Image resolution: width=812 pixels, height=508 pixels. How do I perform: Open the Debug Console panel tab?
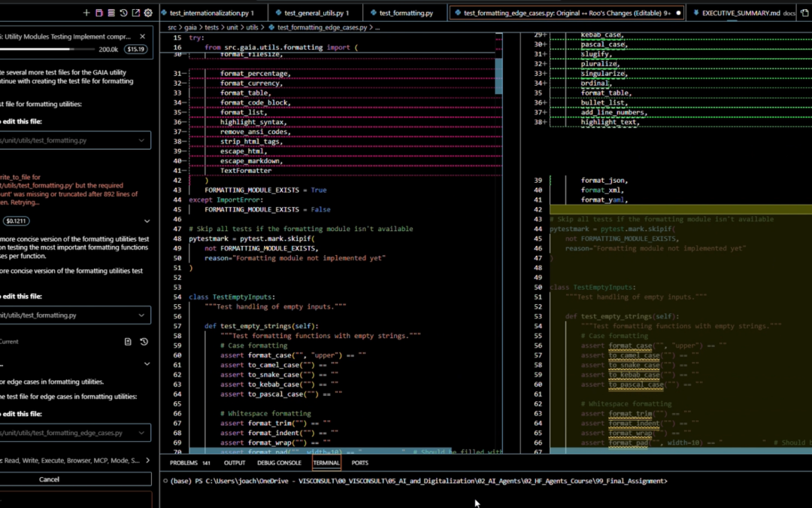point(279,462)
